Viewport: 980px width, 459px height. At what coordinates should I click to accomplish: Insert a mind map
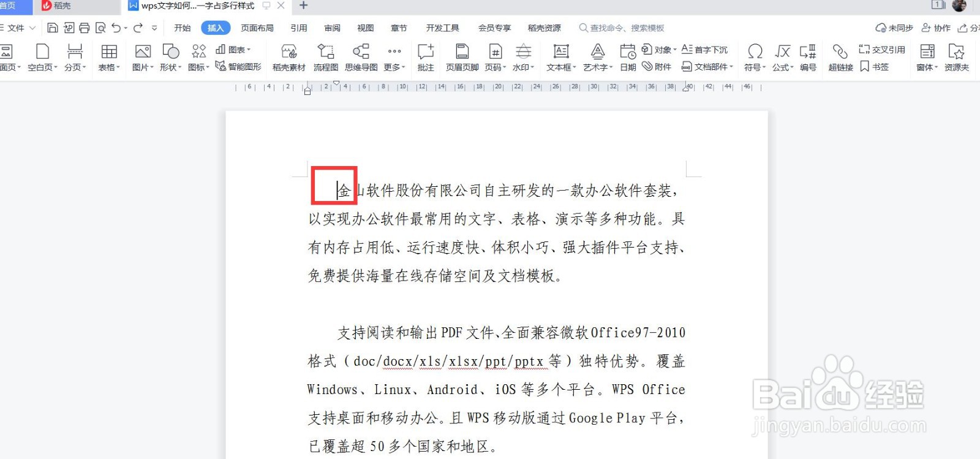click(361, 58)
